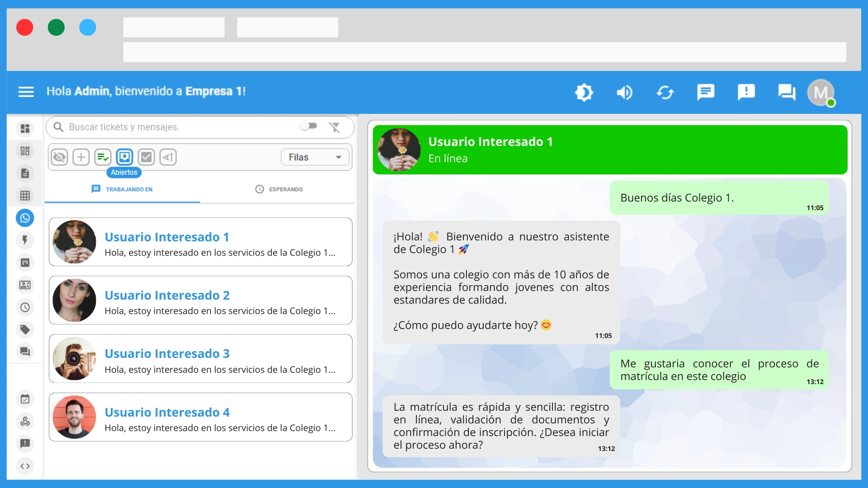Select the dashboard icon in the left sidebar
Viewport: 868px width, 488px height.
pos(25,128)
